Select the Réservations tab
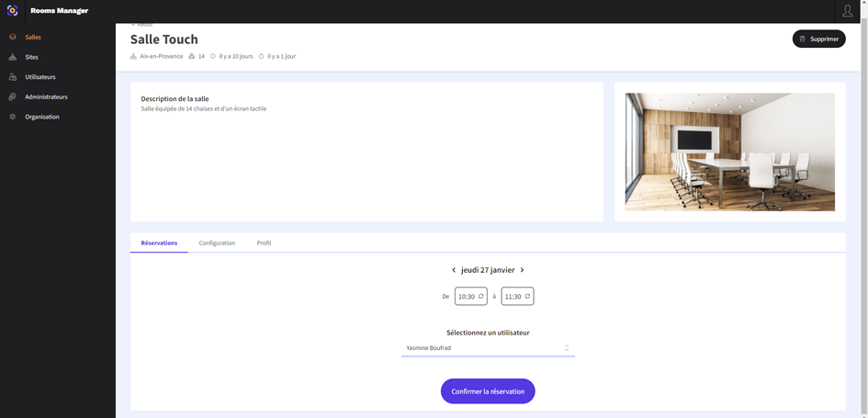Image resolution: width=868 pixels, height=418 pixels. coord(159,243)
